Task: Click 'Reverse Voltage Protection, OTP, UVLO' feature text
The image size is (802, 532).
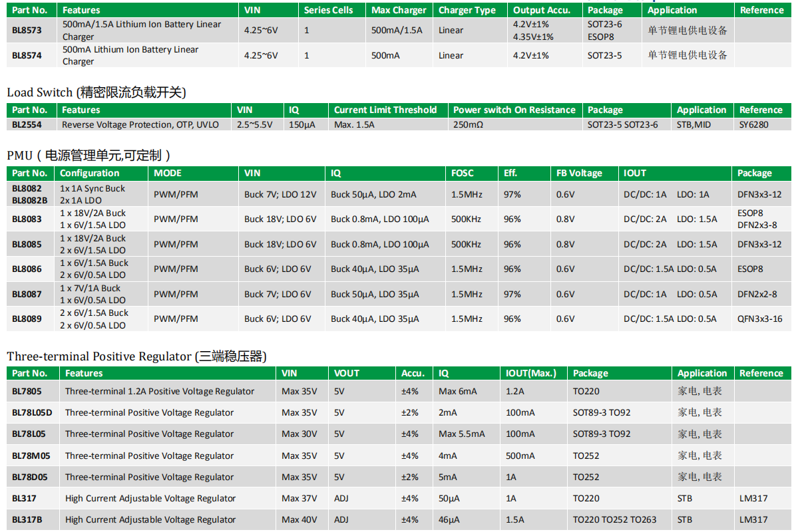Action: point(140,124)
